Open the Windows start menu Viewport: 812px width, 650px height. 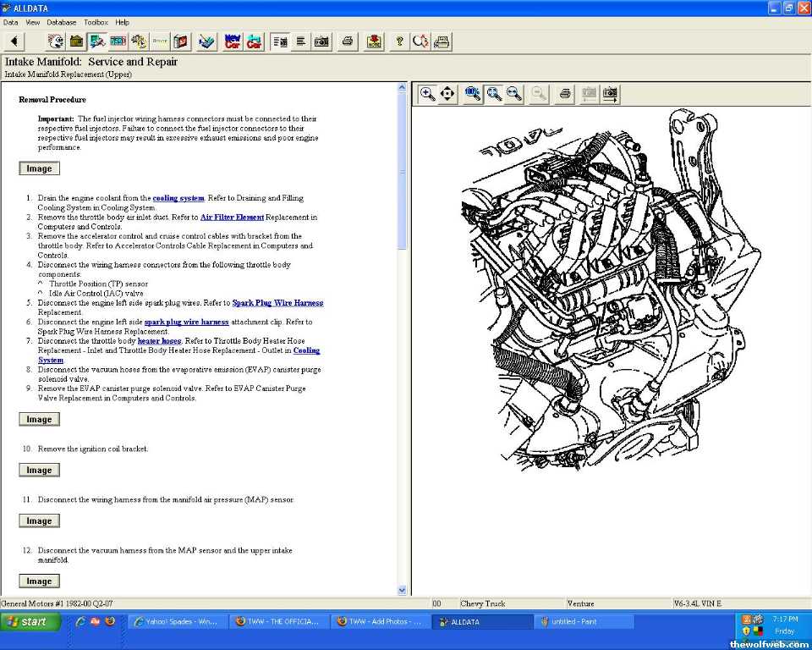click(x=31, y=621)
